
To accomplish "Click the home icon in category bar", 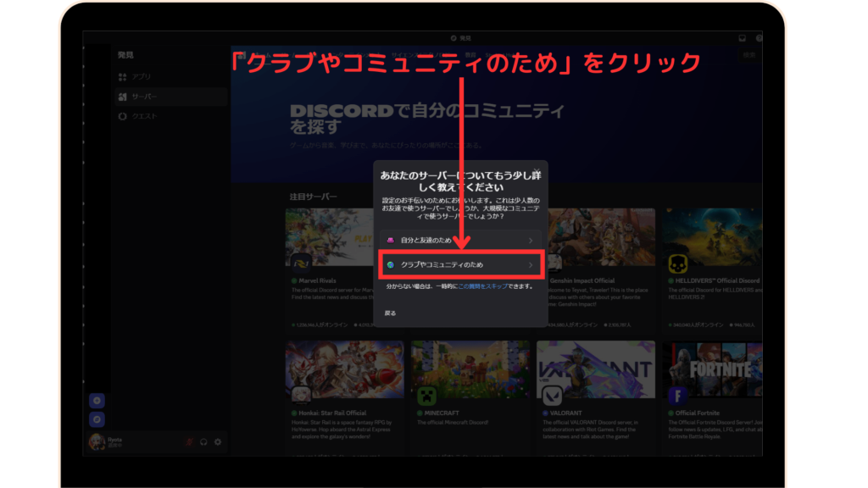I will [x=242, y=55].
